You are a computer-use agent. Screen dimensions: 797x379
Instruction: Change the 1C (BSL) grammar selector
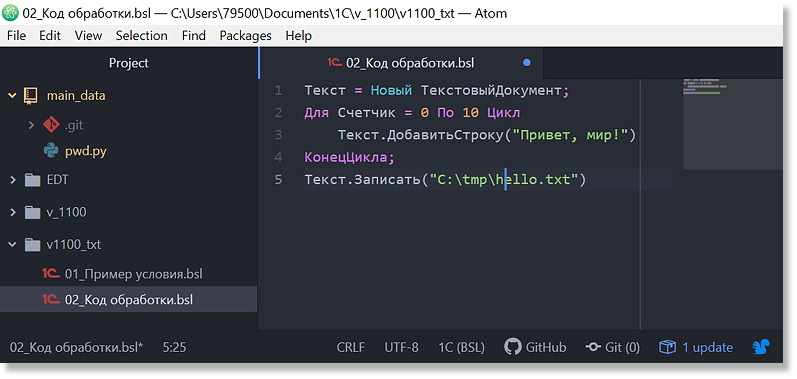pyautogui.click(x=462, y=348)
